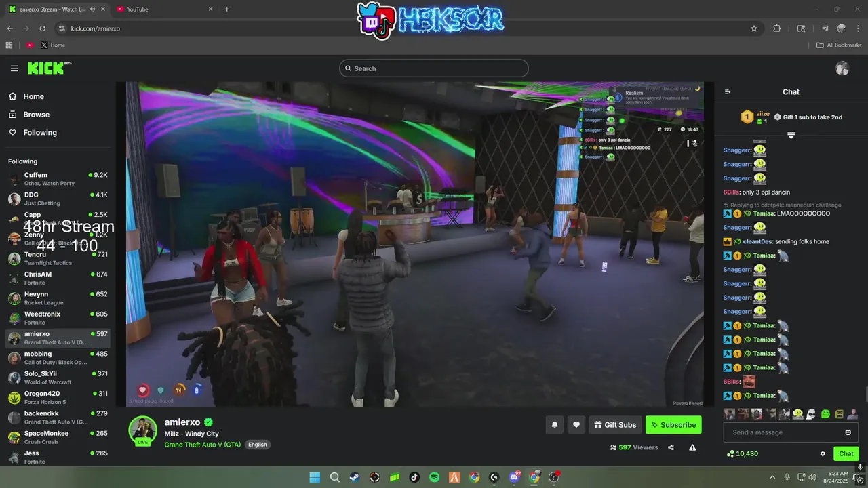The width and height of the screenshot is (868, 488).
Task: Open the Home bookmark for X
Action: [53, 45]
